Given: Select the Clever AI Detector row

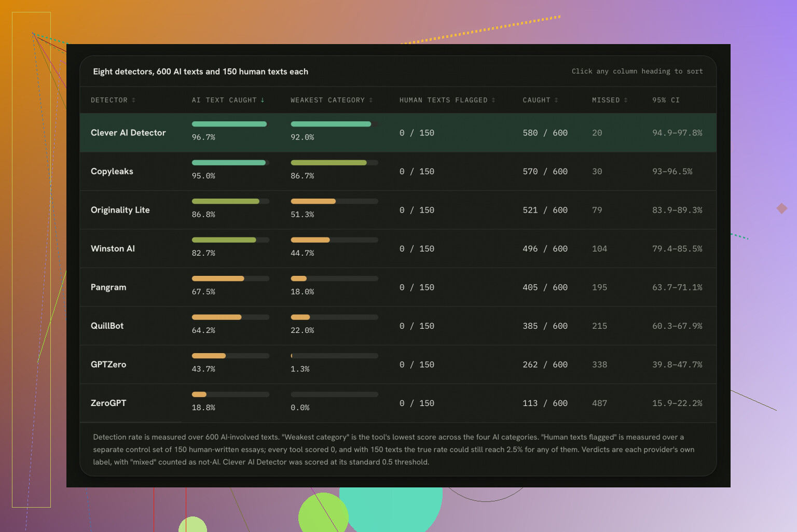Looking at the screenshot, I should 398,133.
